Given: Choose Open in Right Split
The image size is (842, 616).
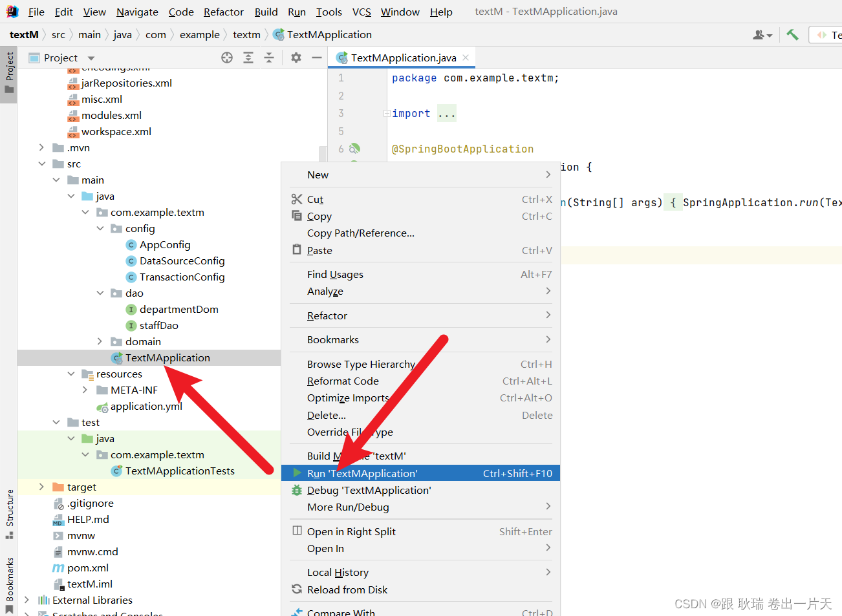Looking at the screenshot, I should tap(420, 531).
